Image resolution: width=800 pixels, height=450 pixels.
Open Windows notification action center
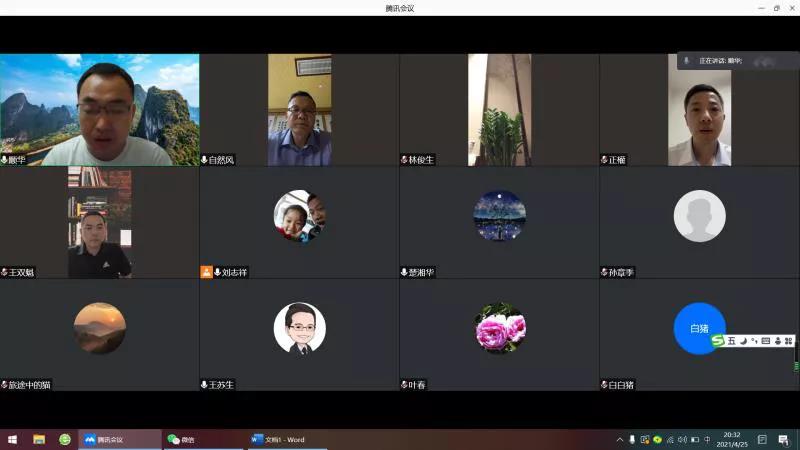point(784,439)
